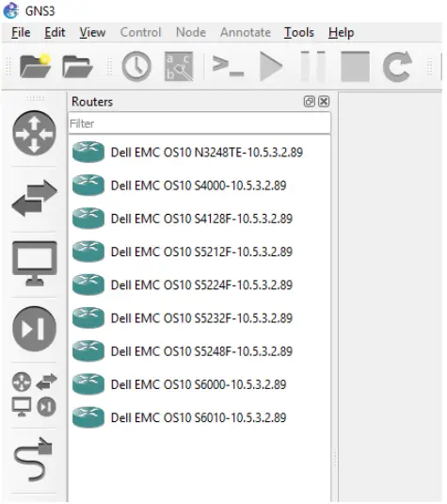Open the Edit menu
The height and width of the screenshot is (504, 447).
(x=55, y=32)
